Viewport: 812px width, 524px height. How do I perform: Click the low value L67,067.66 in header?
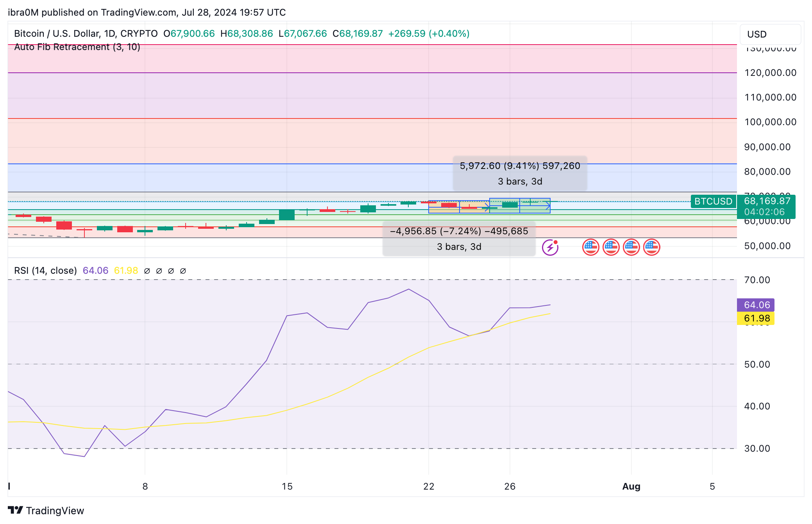303,34
